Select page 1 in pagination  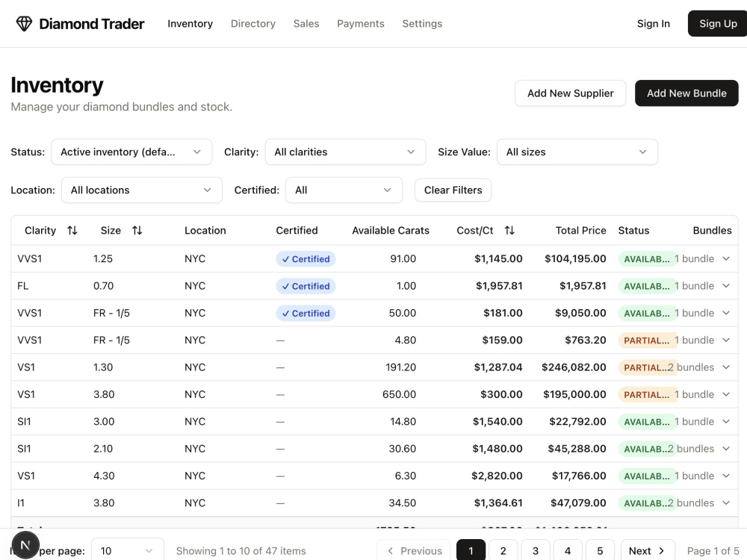coord(471,551)
